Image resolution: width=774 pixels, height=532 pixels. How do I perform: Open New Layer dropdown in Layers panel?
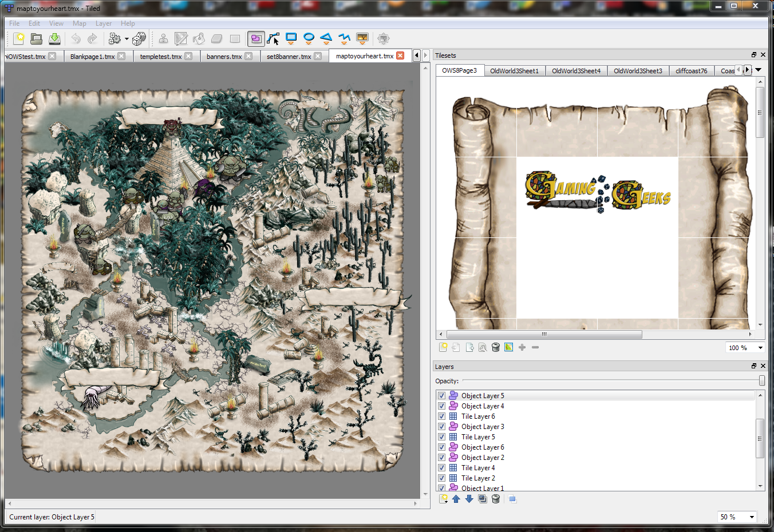443,499
